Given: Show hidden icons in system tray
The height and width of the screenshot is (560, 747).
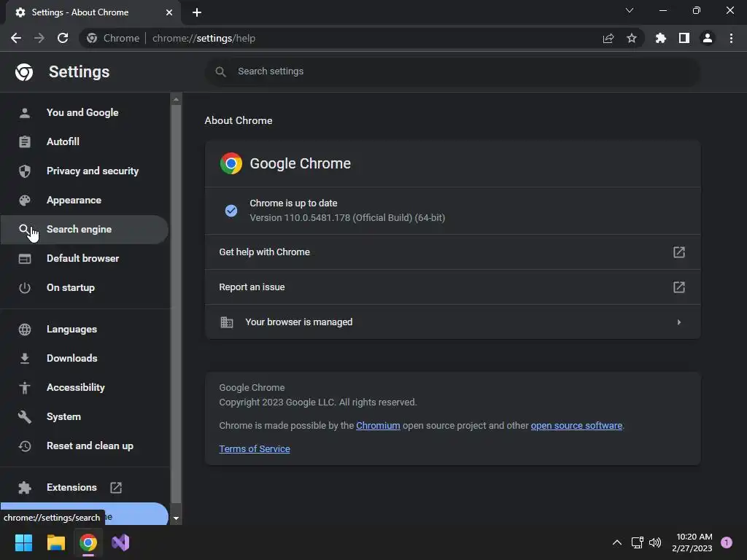Looking at the screenshot, I should (x=616, y=542).
